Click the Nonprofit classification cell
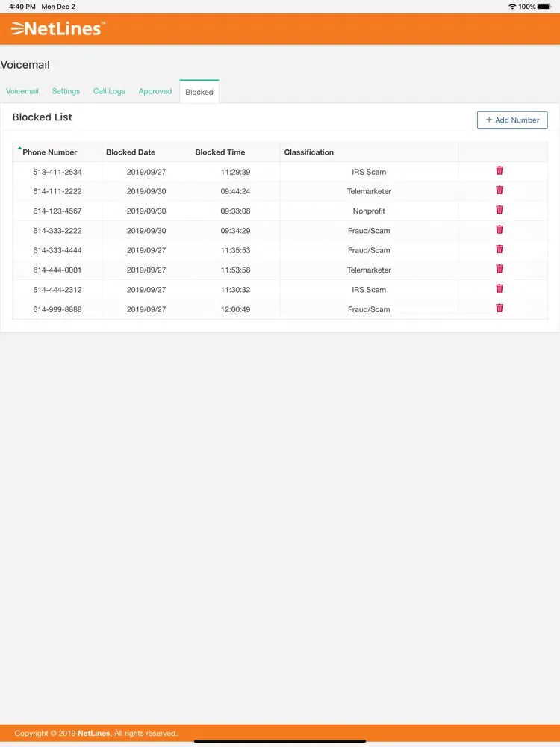This screenshot has height=747, width=560. tap(369, 211)
